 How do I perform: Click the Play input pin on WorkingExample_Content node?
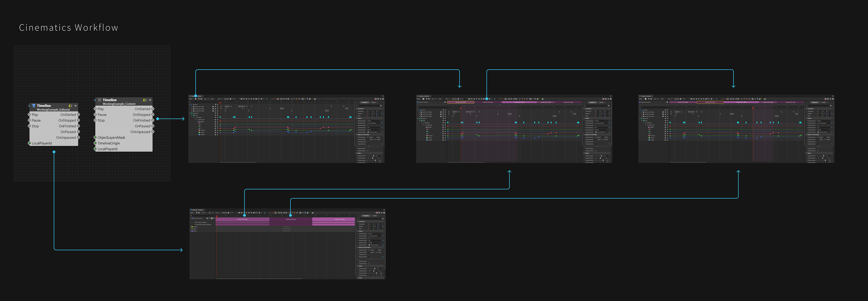pos(95,109)
